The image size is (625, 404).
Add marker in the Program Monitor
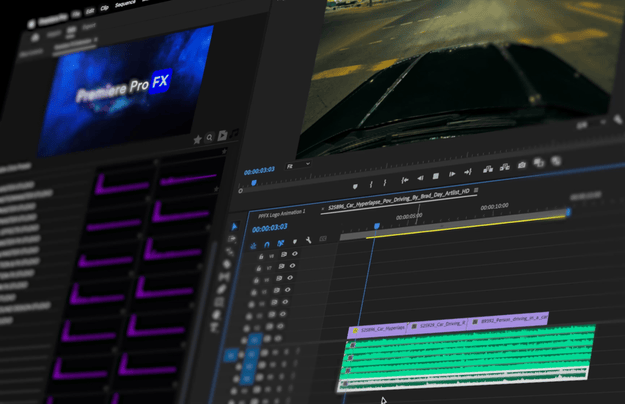click(x=355, y=186)
